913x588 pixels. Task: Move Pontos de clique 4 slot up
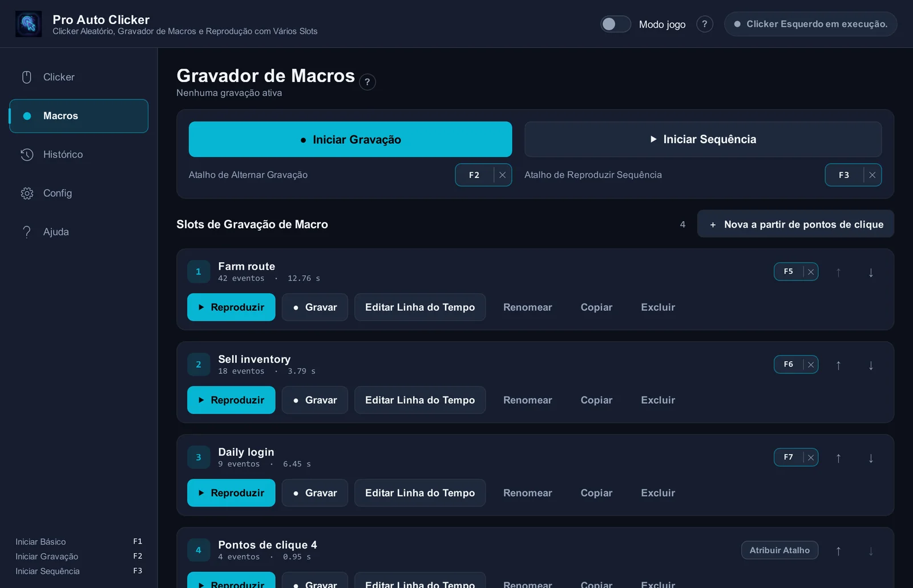click(x=838, y=551)
